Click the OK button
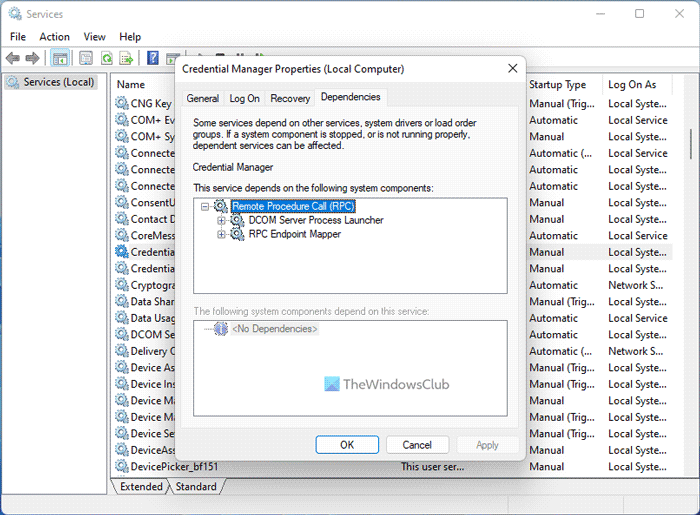Viewport: 700px width, 515px height. click(347, 445)
